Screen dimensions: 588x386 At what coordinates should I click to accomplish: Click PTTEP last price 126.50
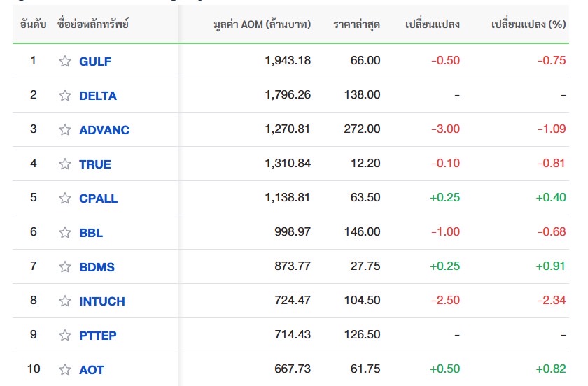pyautogui.click(x=363, y=335)
